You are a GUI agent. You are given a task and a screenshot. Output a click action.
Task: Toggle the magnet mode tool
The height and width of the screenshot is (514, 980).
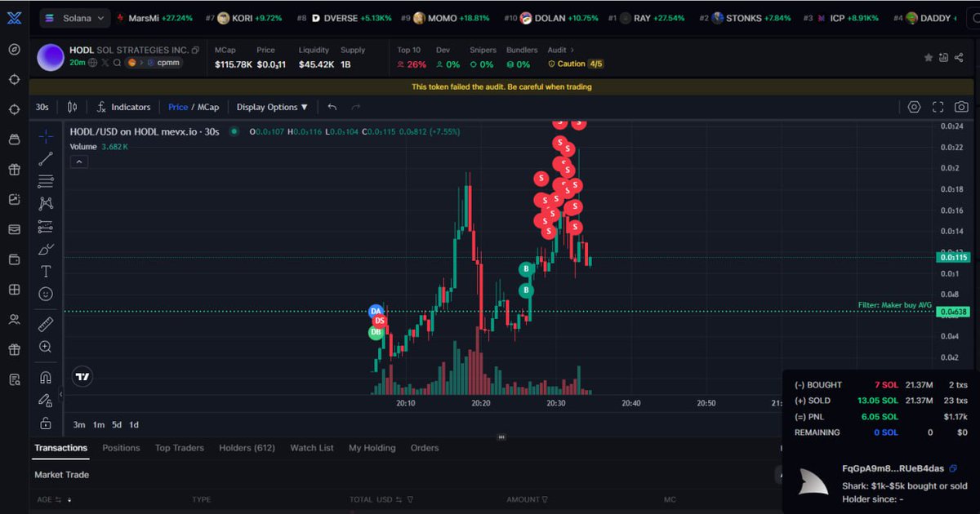pyautogui.click(x=46, y=378)
